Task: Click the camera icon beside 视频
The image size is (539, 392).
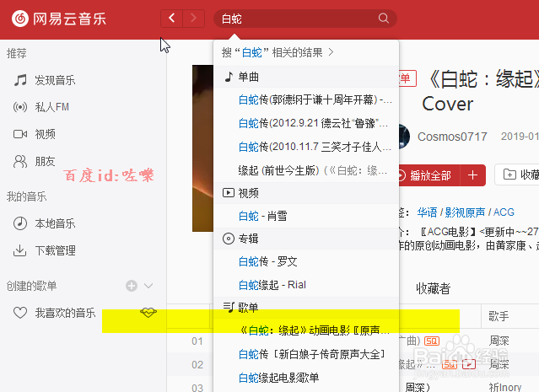Action: (20, 134)
